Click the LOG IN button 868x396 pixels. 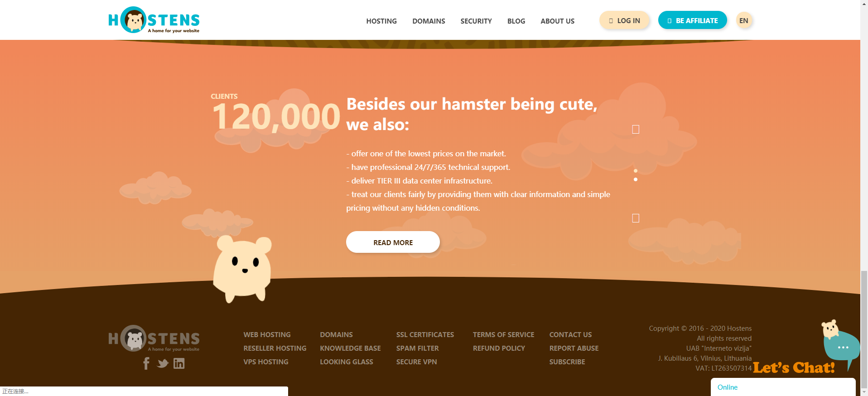(624, 20)
